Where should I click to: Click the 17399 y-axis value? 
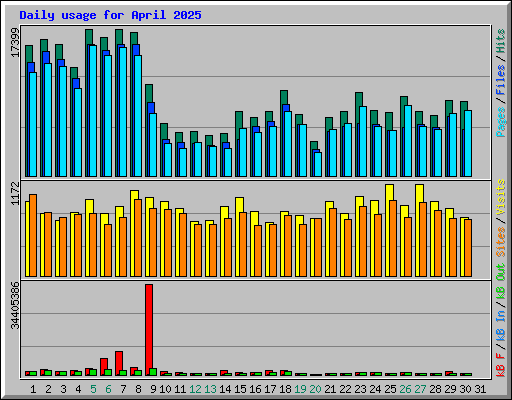click(15, 43)
